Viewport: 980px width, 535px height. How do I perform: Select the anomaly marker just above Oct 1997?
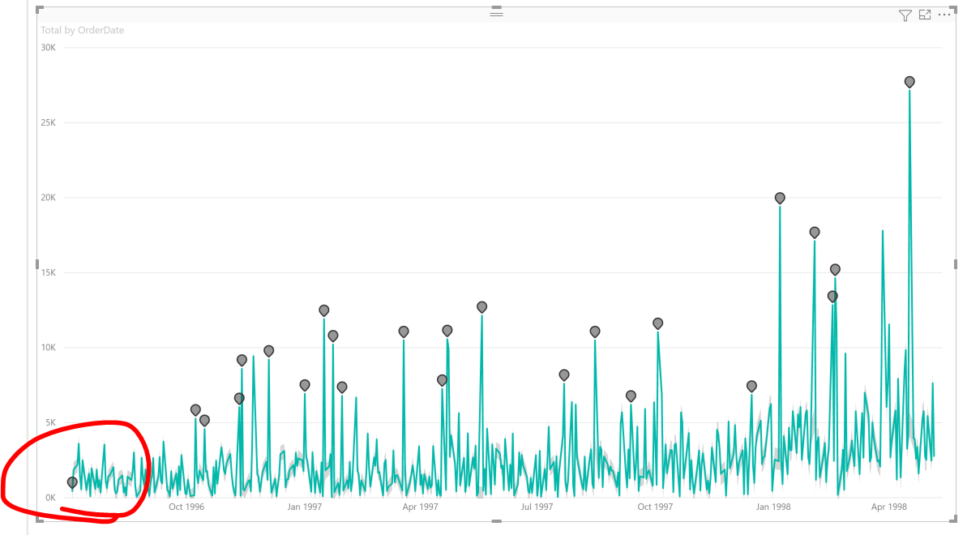[657, 323]
